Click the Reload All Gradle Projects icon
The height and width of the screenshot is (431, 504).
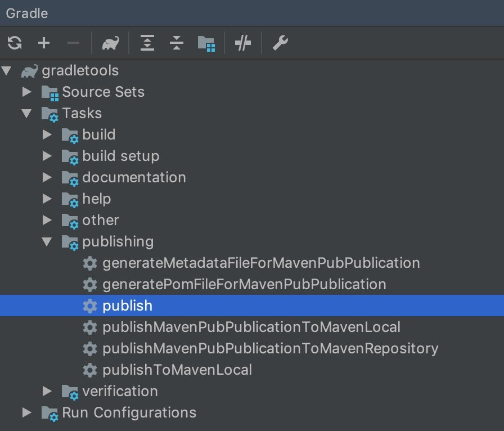15,43
